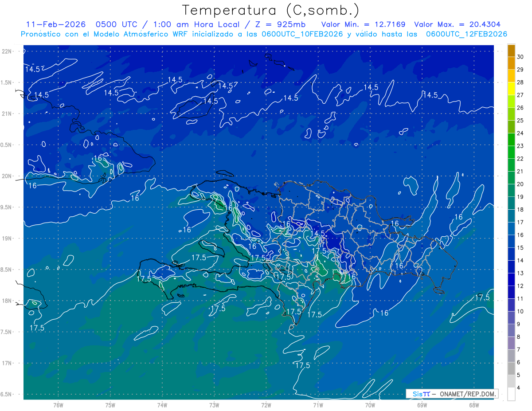Click the '22N' latitude axis label
This screenshot has width=532, height=411.
[x=7, y=51]
